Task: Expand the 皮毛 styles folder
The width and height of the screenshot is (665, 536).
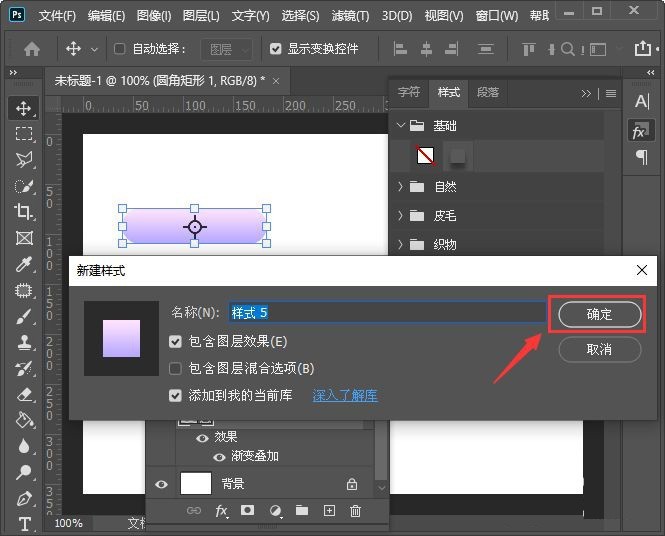Action: 400,215
